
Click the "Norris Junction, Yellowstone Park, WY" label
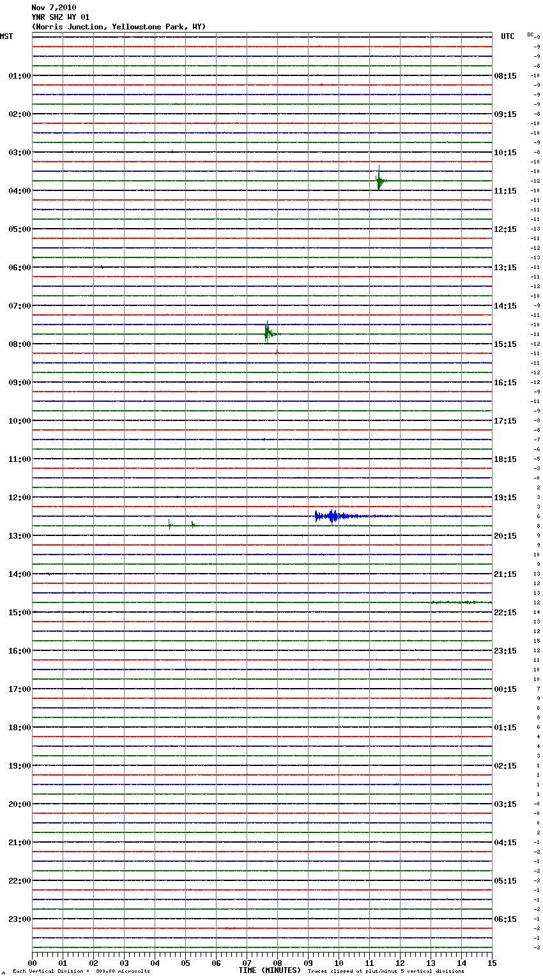119,27
